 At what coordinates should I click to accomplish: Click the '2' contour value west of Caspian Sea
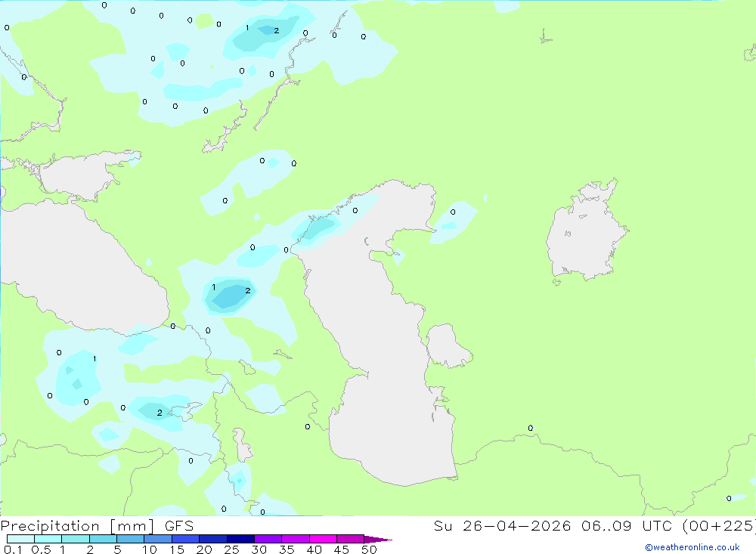(248, 290)
